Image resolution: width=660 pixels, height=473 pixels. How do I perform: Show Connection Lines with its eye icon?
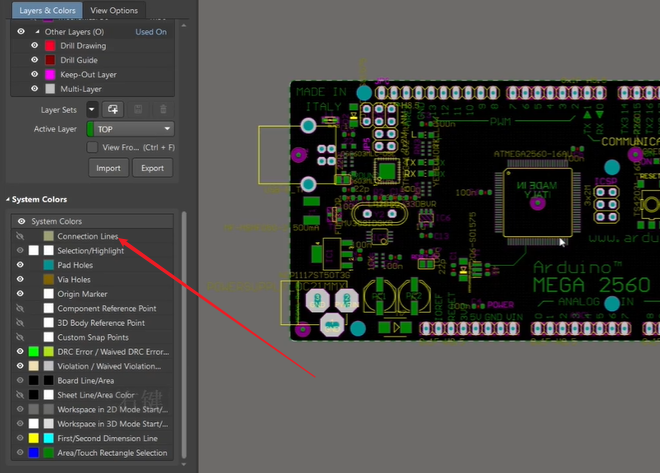(20, 236)
